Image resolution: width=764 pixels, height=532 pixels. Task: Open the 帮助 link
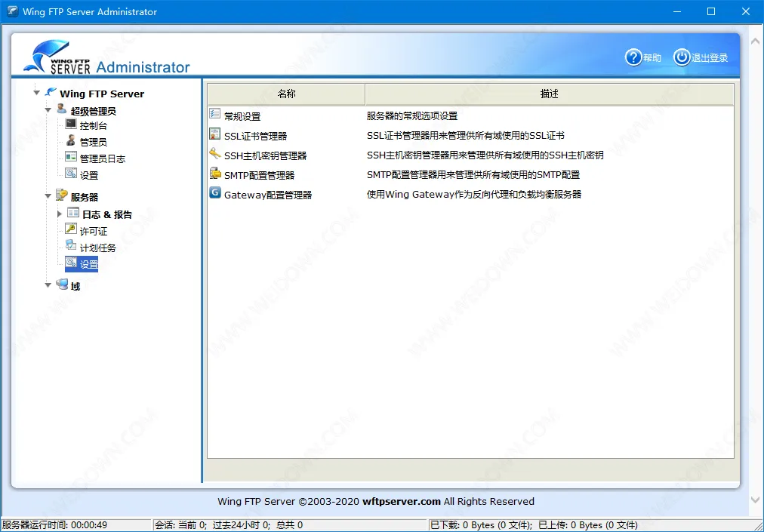pyautogui.click(x=652, y=58)
